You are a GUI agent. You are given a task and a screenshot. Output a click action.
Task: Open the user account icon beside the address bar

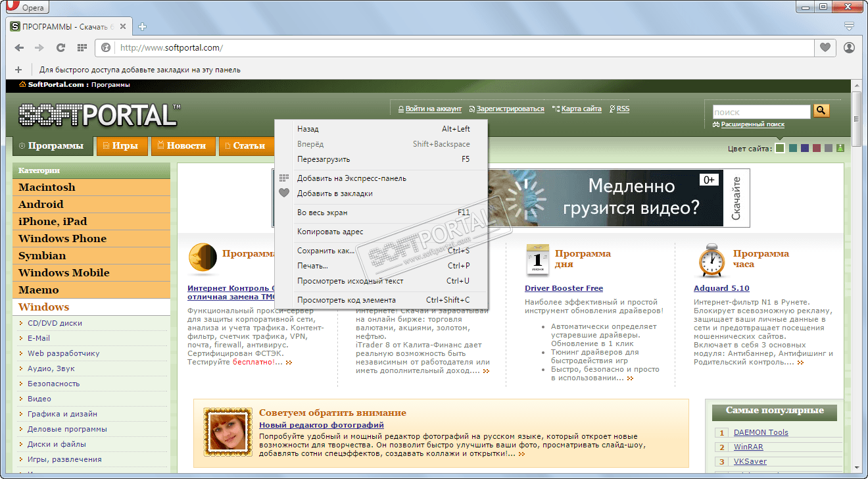(849, 47)
